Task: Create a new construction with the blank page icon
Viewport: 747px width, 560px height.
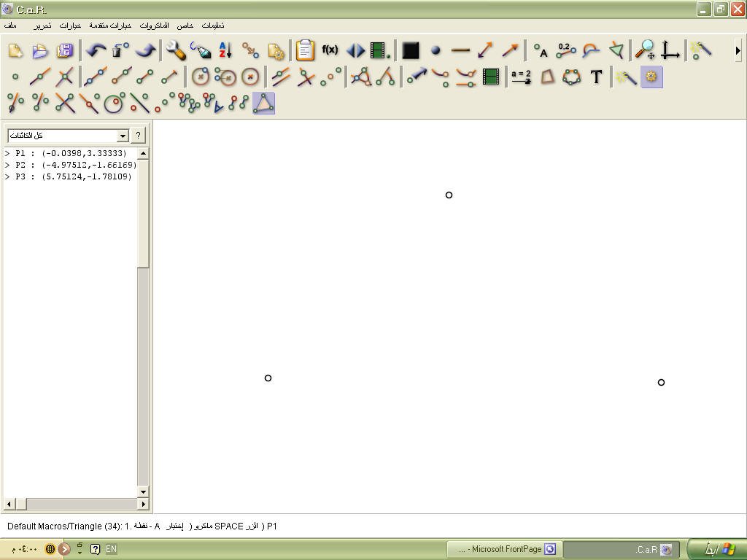Action: point(16,50)
